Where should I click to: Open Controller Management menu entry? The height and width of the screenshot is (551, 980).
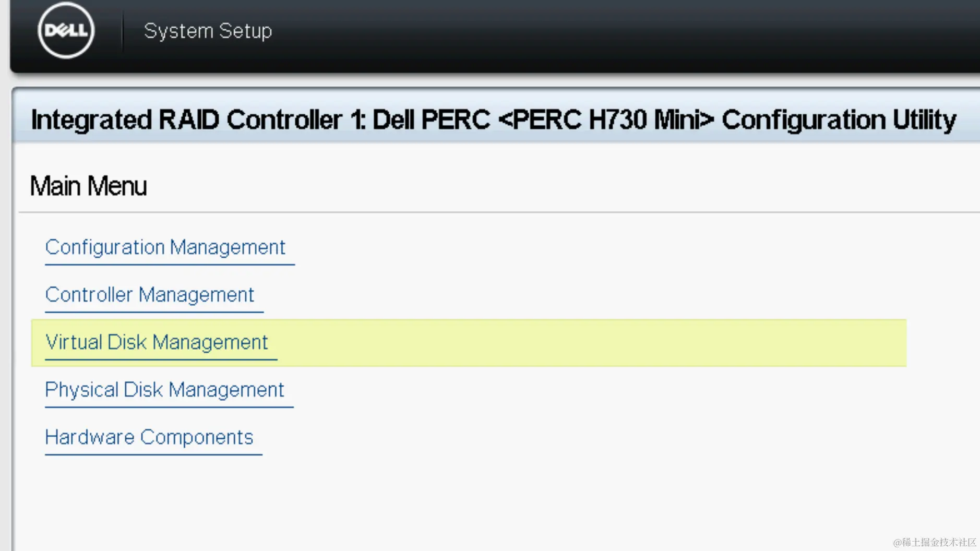click(149, 295)
